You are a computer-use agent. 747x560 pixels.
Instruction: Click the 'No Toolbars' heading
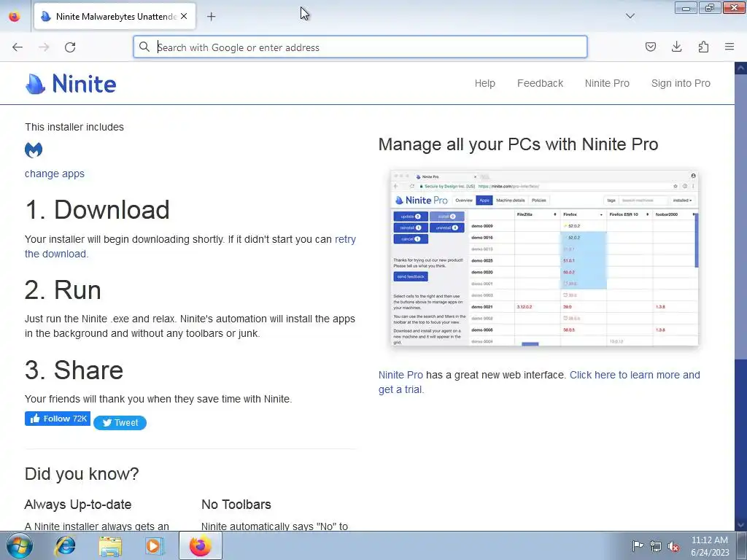coord(236,505)
